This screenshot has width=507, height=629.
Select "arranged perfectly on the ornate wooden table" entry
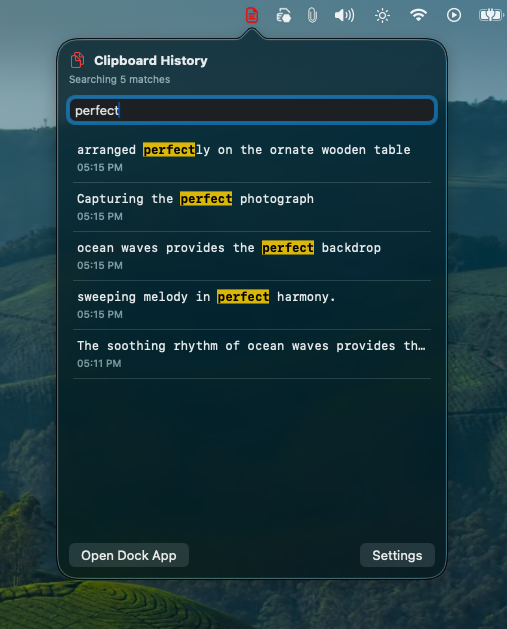click(x=252, y=158)
